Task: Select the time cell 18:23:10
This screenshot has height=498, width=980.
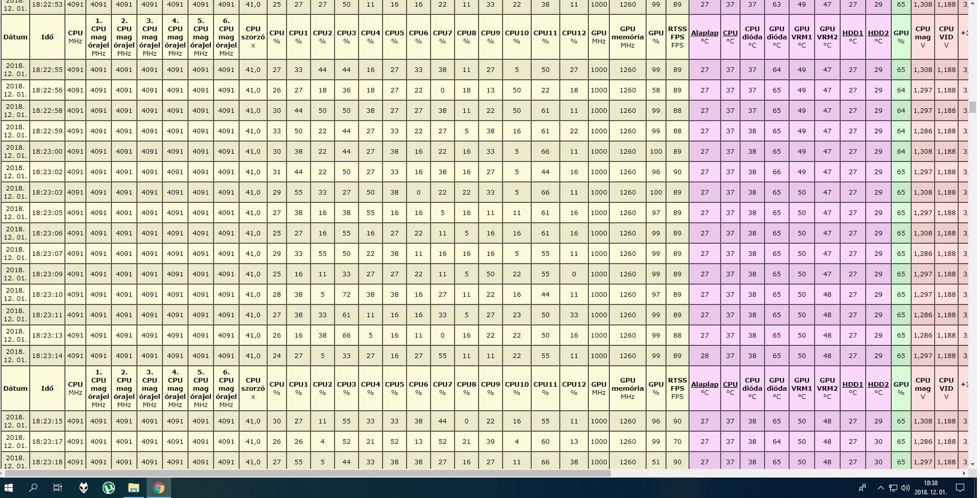Action: click(47, 294)
